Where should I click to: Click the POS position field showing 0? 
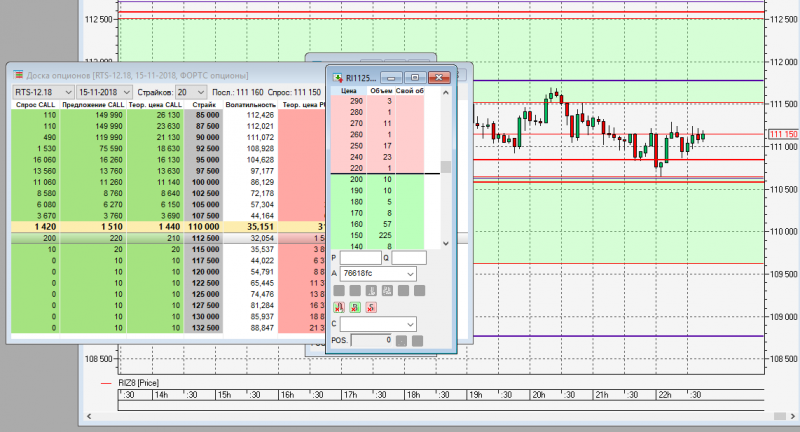[371, 340]
